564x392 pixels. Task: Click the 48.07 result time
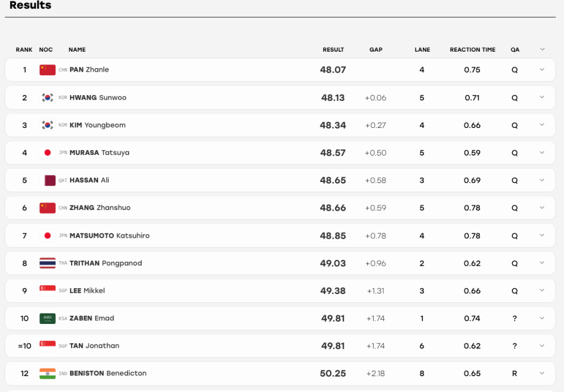click(x=333, y=70)
